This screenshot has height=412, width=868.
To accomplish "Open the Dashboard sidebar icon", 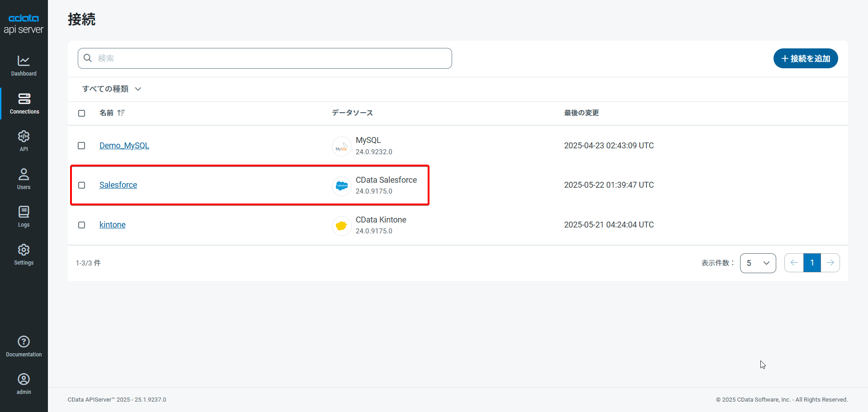I will 24,61.
